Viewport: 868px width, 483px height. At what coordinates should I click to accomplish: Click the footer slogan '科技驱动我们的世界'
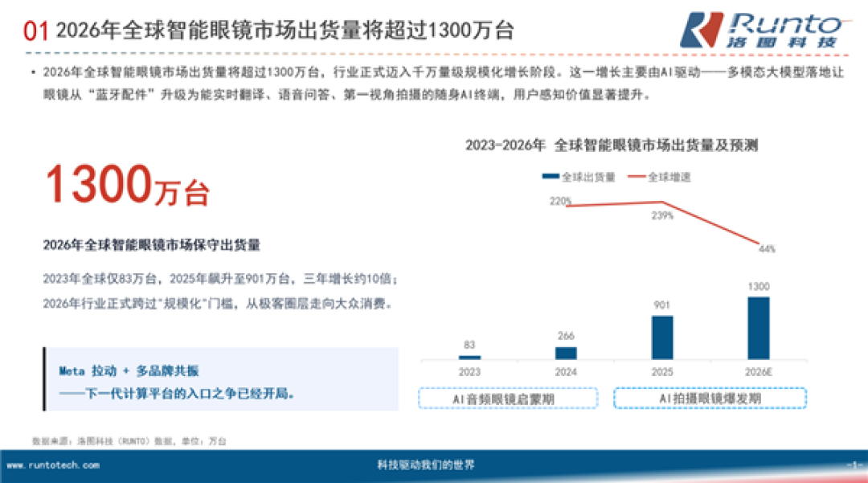pos(426,465)
